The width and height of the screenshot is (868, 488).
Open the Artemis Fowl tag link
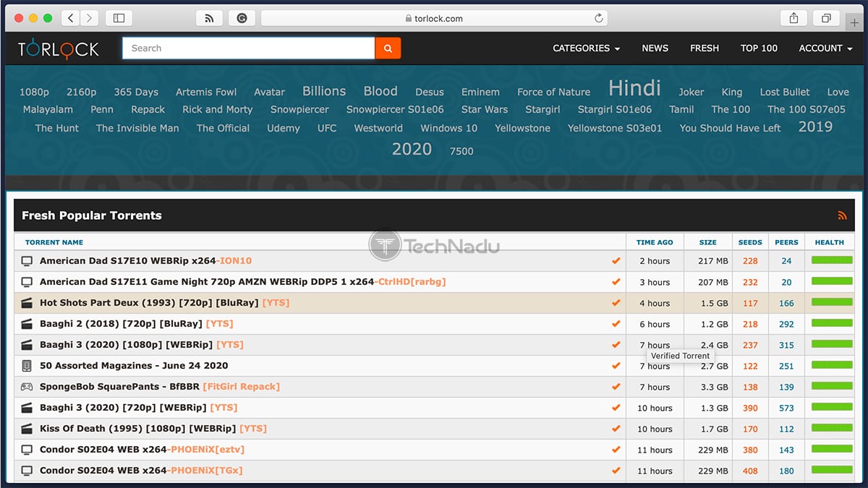(x=206, y=92)
